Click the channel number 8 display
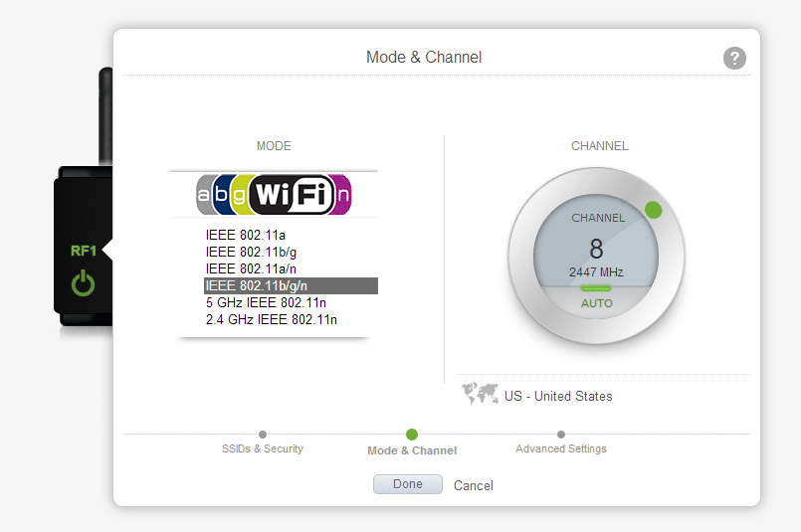 pyautogui.click(x=596, y=249)
